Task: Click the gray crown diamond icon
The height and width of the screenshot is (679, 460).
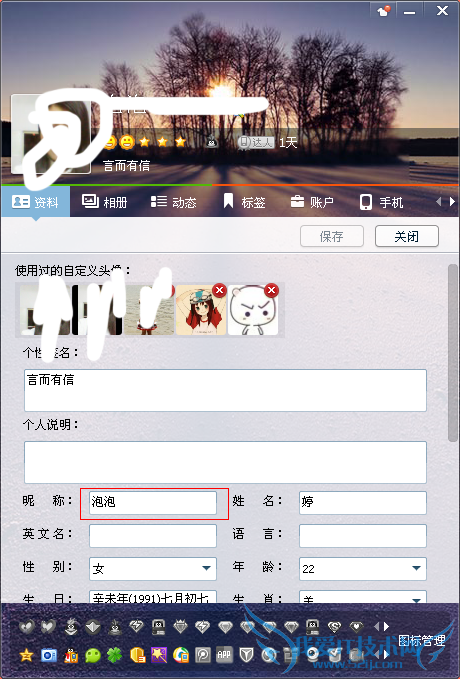Action: tap(180, 626)
